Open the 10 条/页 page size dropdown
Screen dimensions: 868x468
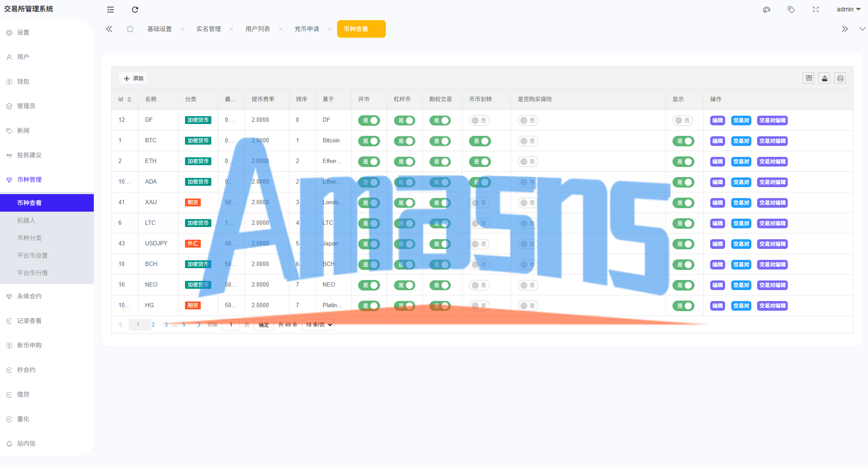pos(318,325)
